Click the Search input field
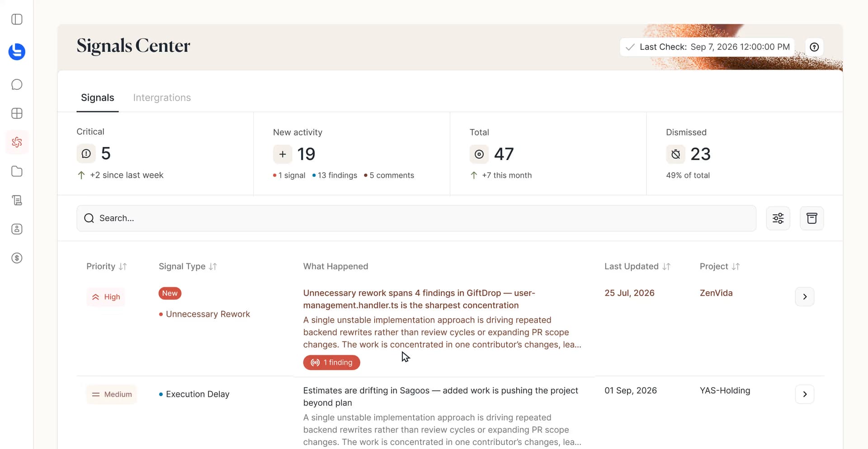 pyautogui.click(x=416, y=218)
